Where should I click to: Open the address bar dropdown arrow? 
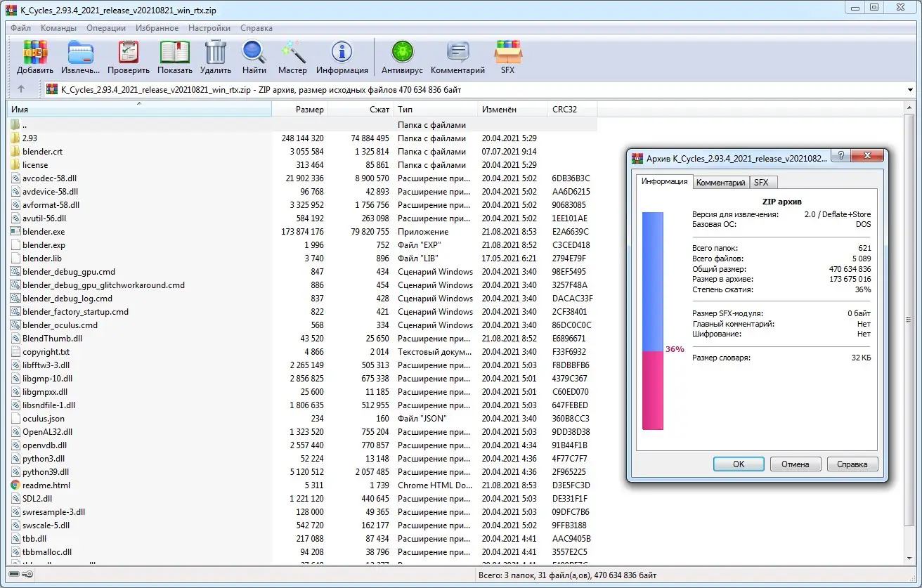[x=911, y=90]
